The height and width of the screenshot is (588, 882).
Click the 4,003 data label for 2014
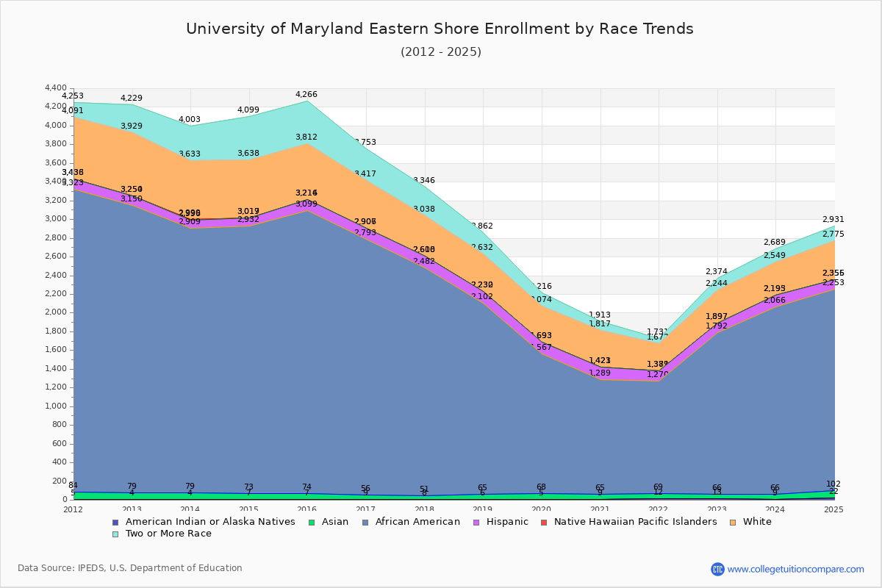coord(190,119)
